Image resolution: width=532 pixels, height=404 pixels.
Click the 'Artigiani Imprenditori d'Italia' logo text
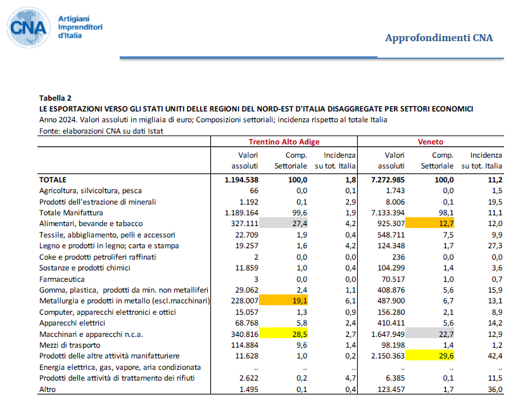click(80, 27)
